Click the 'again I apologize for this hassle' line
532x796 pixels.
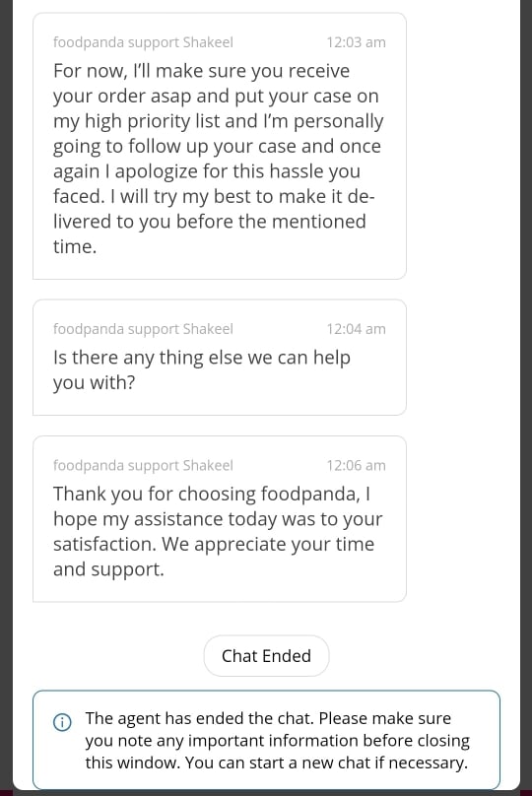point(207,171)
